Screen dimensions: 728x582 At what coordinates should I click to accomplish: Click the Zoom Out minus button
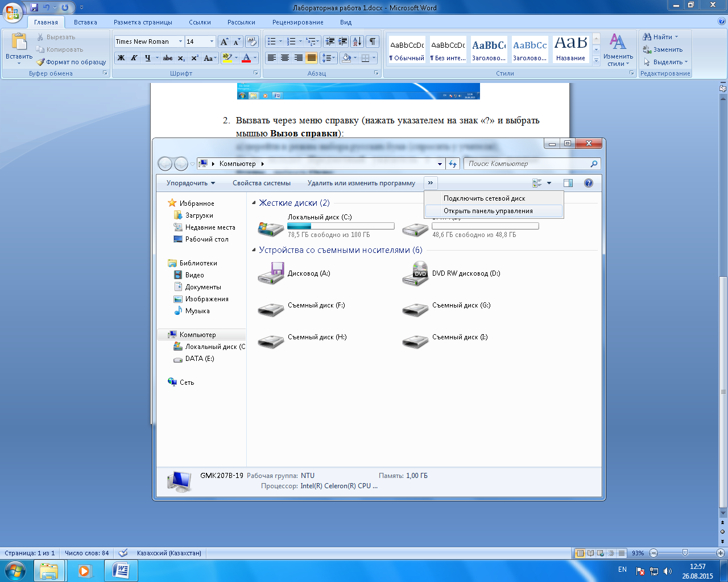[x=653, y=553]
